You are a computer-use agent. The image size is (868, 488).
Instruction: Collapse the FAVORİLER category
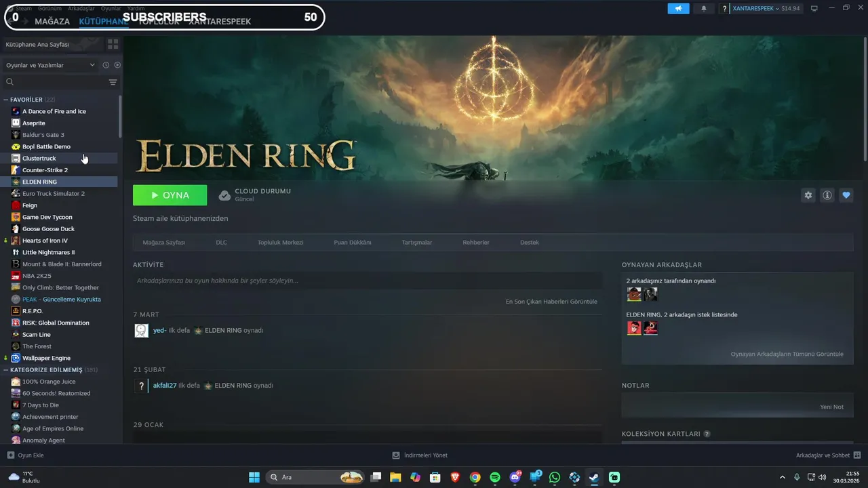tap(6, 100)
